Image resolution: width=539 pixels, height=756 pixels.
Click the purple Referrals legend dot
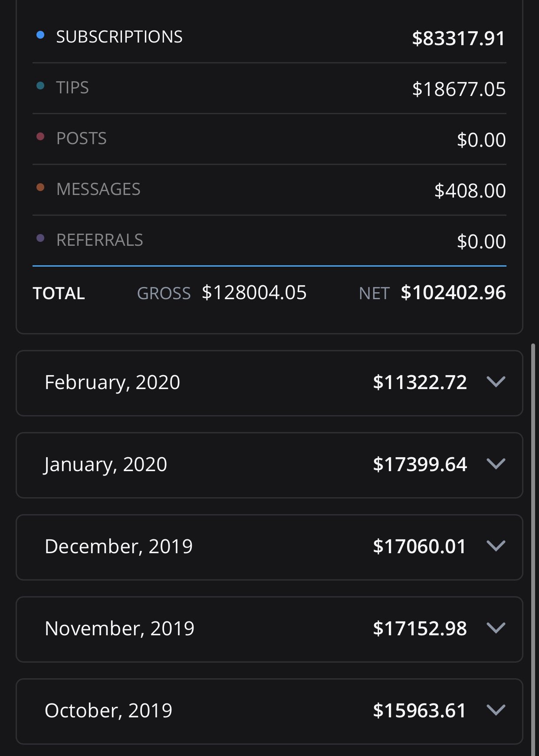40,238
